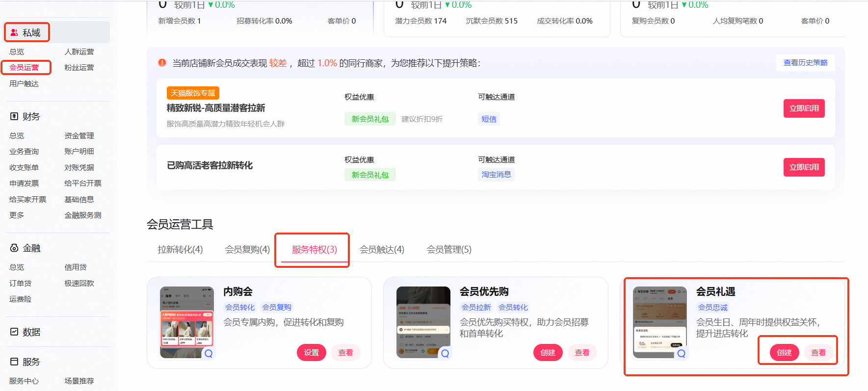Switch to the 会员复购(4) tab

click(x=247, y=250)
